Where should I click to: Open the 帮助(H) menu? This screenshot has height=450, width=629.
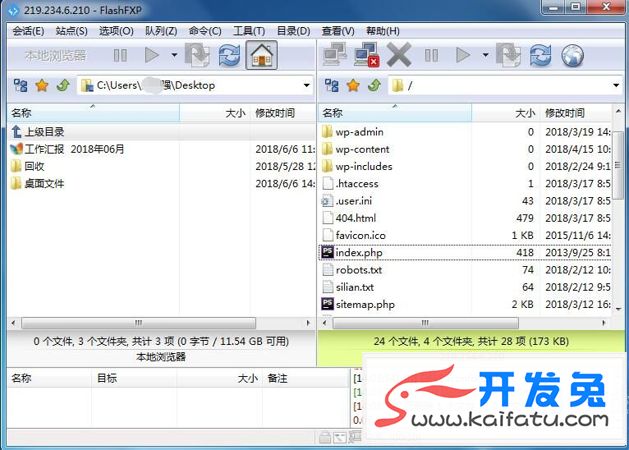[x=383, y=31]
